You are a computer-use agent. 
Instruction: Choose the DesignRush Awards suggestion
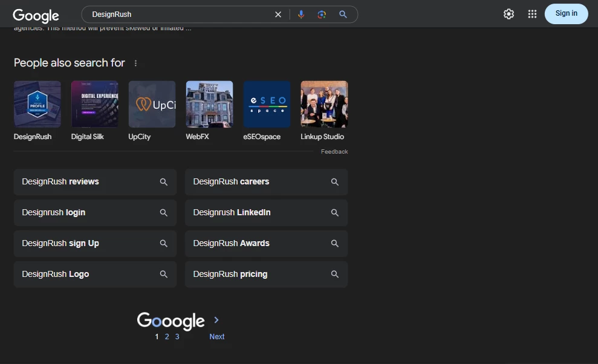coord(266,244)
